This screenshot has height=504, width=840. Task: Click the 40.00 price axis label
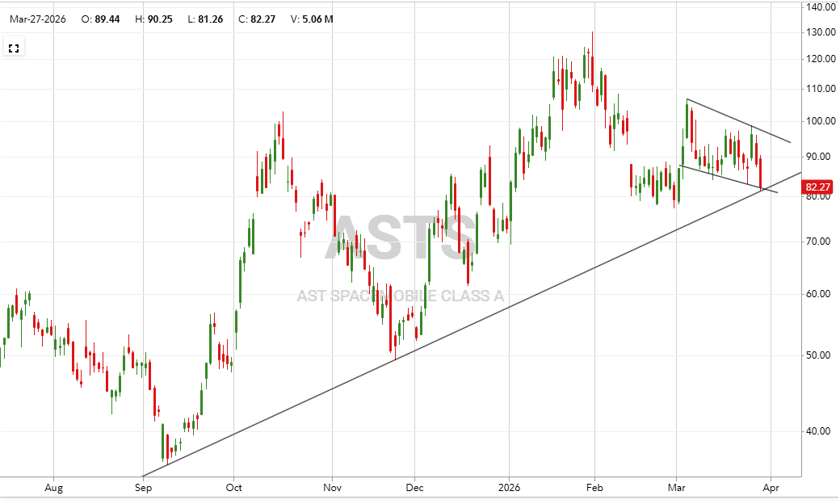[x=818, y=431]
